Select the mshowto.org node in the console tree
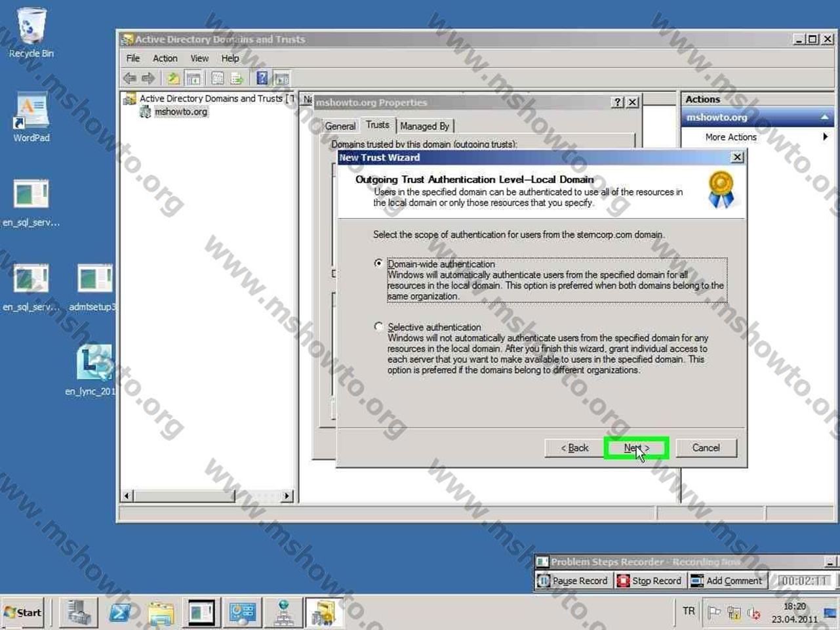The height and width of the screenshot is (630, 840). pos(181,112)
